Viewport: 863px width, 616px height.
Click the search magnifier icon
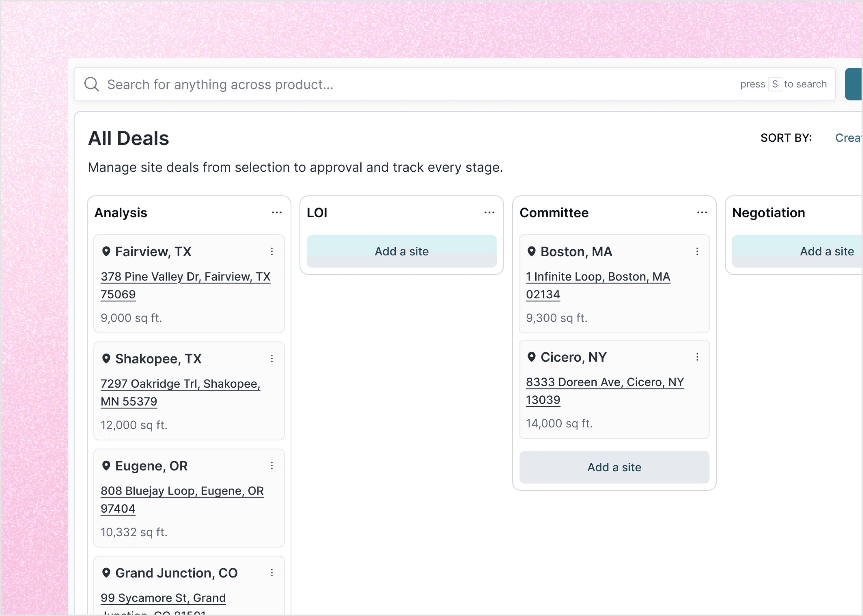point(91,84)
